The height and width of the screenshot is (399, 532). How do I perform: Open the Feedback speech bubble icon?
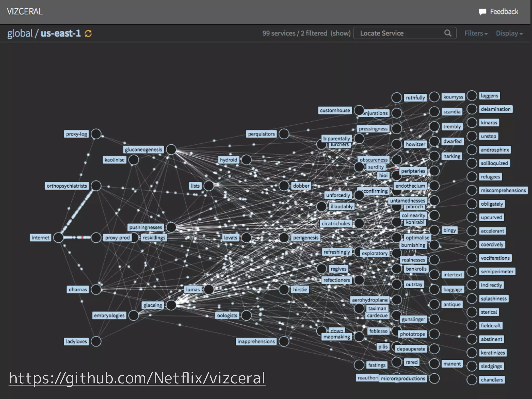coord(482,12)
